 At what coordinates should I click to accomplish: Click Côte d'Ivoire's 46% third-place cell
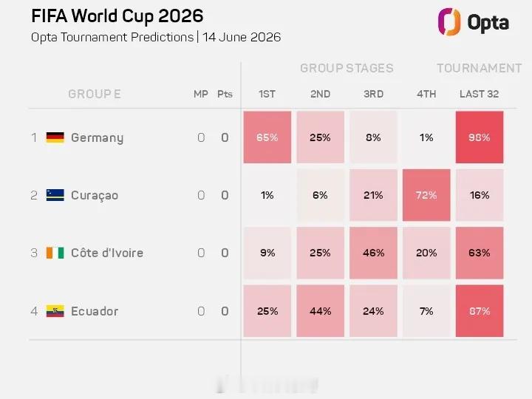pos(373,253)
